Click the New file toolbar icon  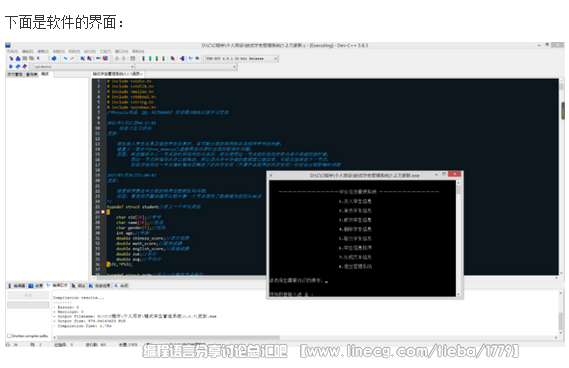(x=11, y=58)
